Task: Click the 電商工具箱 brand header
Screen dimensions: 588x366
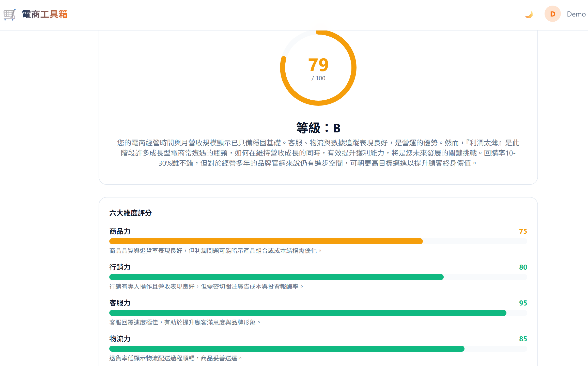Action: [x=44, y=14]
